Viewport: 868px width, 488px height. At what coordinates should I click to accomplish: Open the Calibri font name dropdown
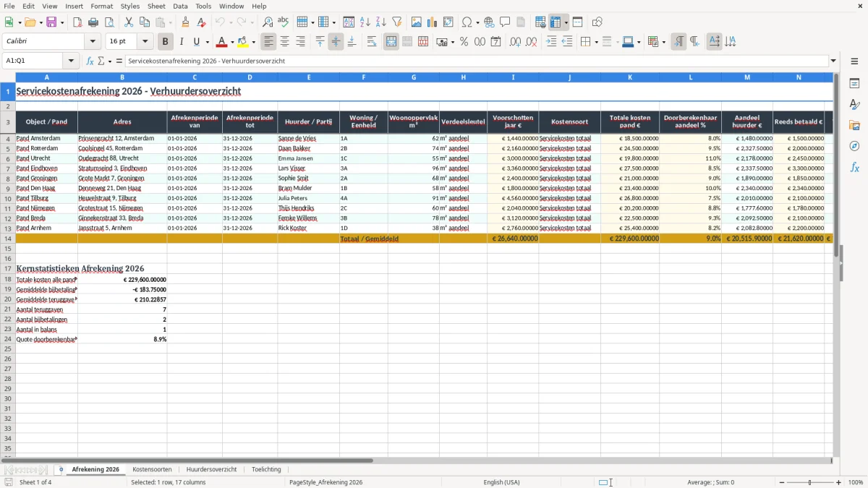pyautogui.click(x=93, y=42)
